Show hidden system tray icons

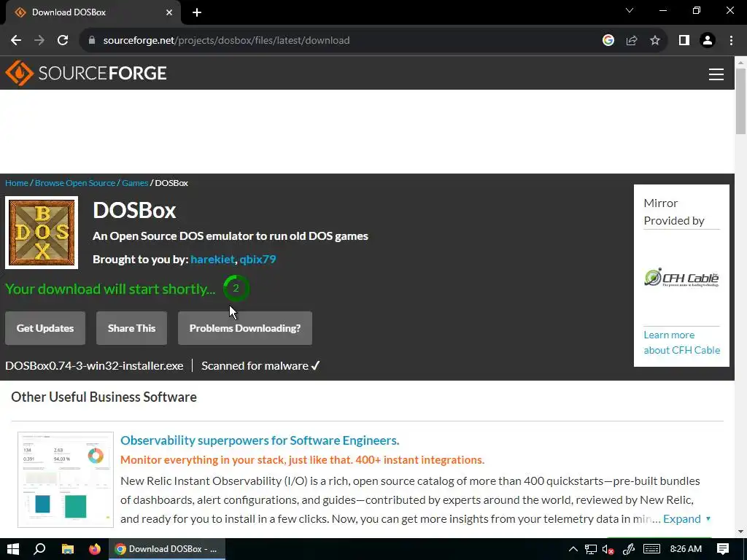click(x=573, y=549)
